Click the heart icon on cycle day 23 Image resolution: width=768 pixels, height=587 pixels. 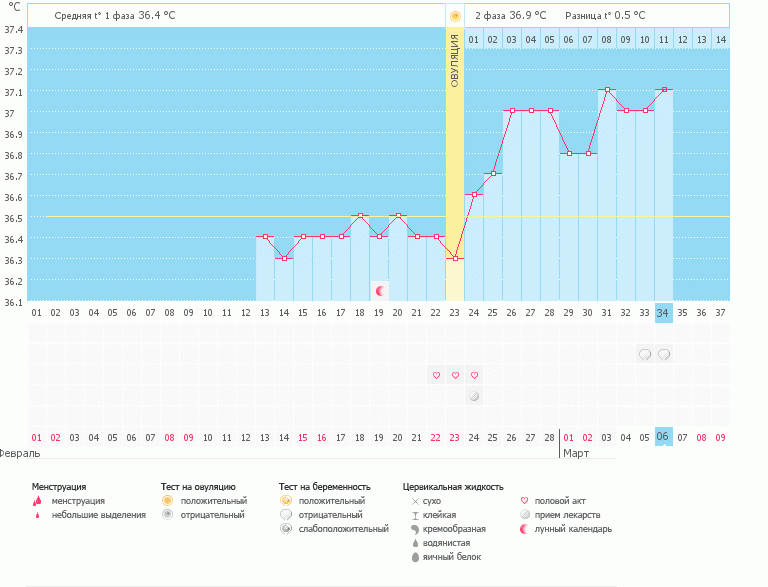pyautogui.click(x=456, y=375)
